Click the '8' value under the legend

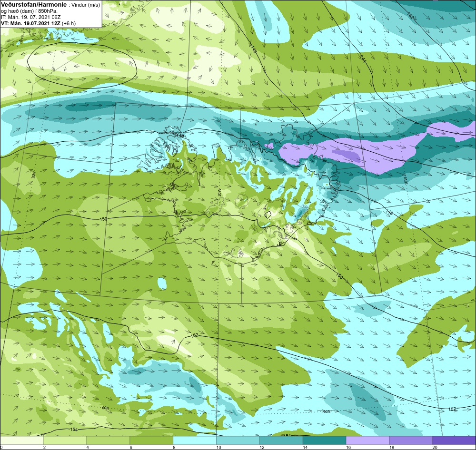pos(174,447)
